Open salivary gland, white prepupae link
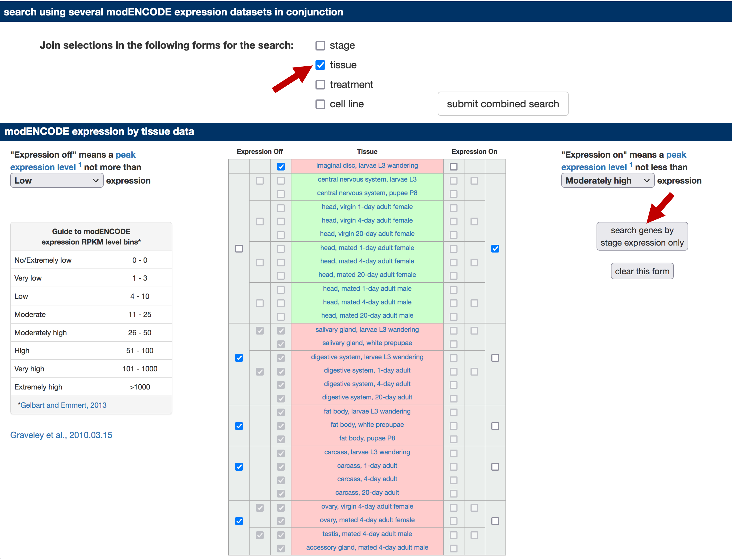This screenshot has width=732, height=560. (367, 343)
